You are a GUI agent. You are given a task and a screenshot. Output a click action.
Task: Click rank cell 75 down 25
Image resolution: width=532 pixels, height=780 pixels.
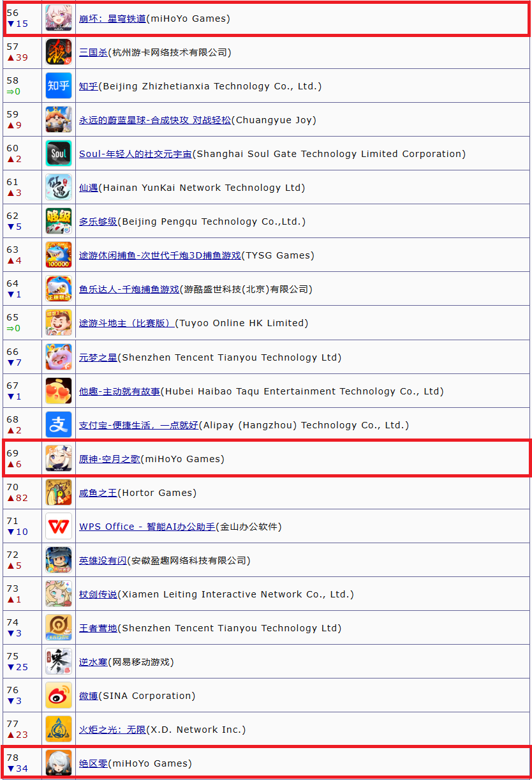click(x=22, y=661)
